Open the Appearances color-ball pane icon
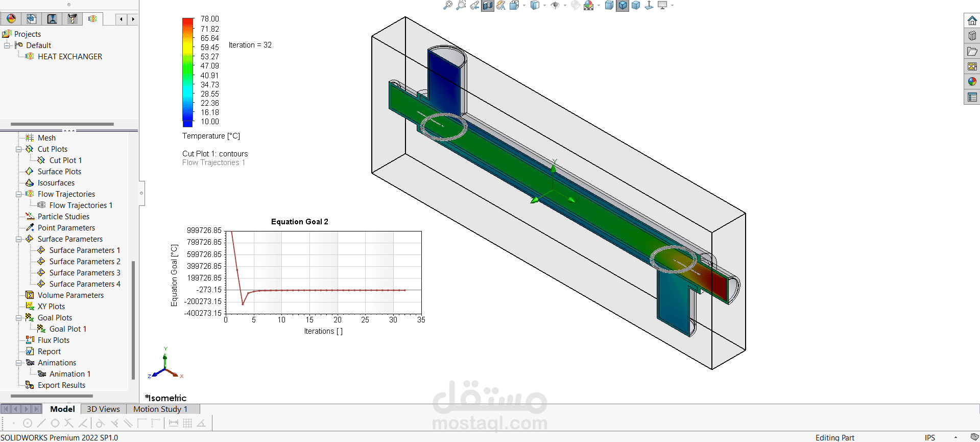 point(972,82)
